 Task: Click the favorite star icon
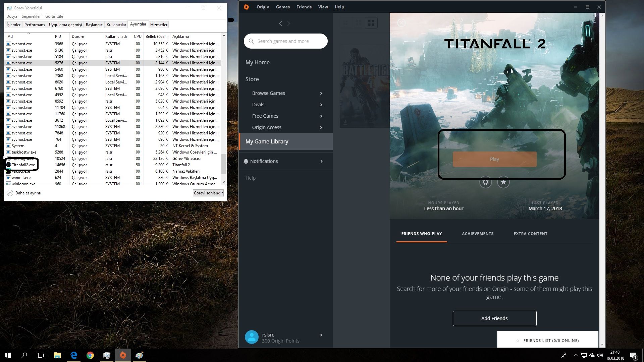point(503,182)
